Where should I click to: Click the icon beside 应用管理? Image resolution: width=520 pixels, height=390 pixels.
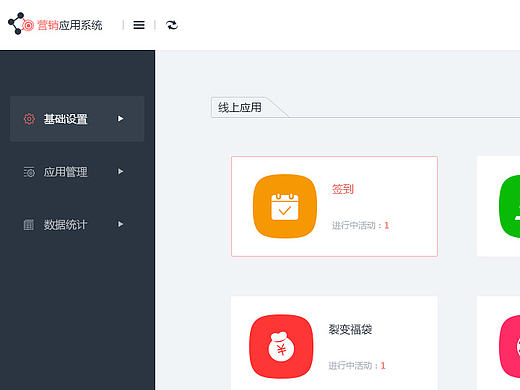29,172
